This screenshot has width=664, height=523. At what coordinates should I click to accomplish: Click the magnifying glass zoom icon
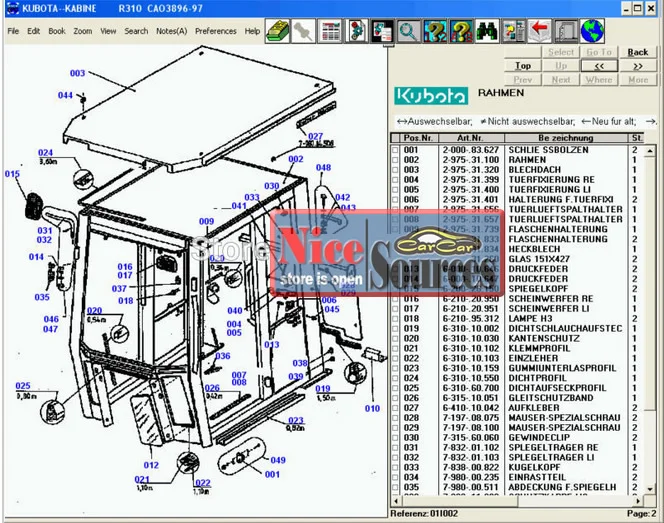[408, 31]
